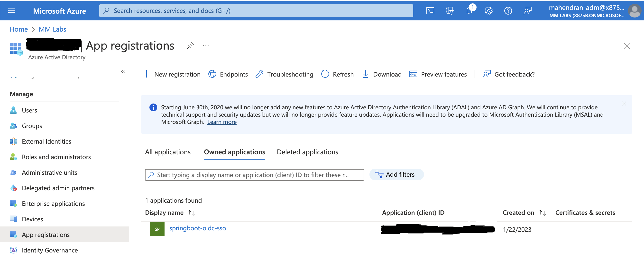Dismiss the ADAL info banner
This screenshot has height=260, width=644.
click(x=624, y=104)
